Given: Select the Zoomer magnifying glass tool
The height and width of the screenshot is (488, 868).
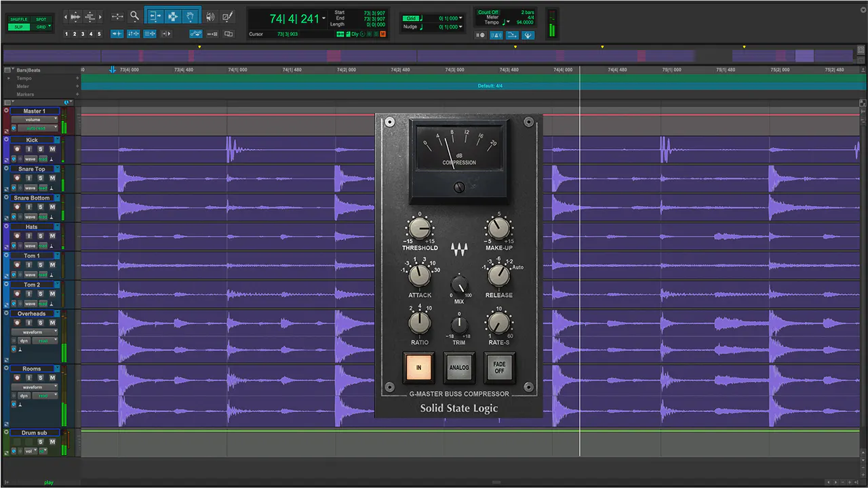Looking at the screenshot, I should click(135, 16).
